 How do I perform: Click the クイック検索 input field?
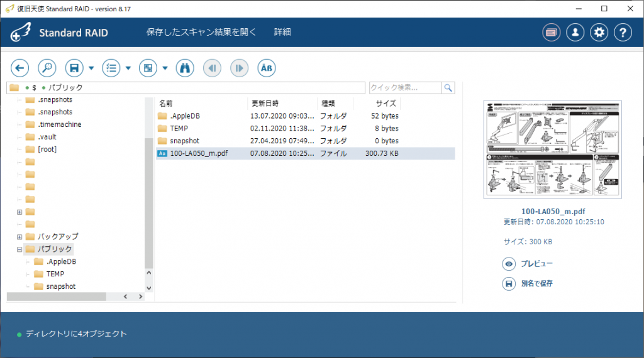405,88
